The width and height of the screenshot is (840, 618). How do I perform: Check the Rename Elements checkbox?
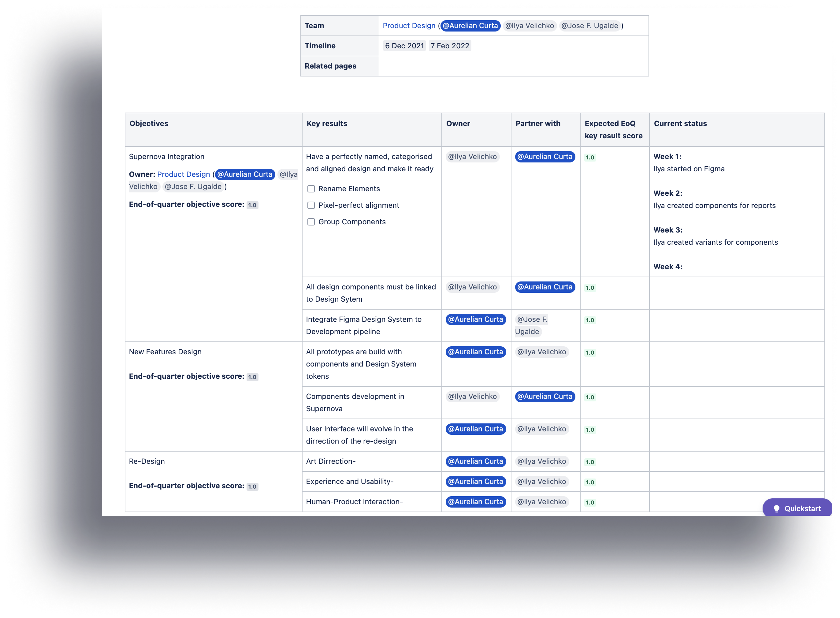pyautogui.click(x=311, y=189)
